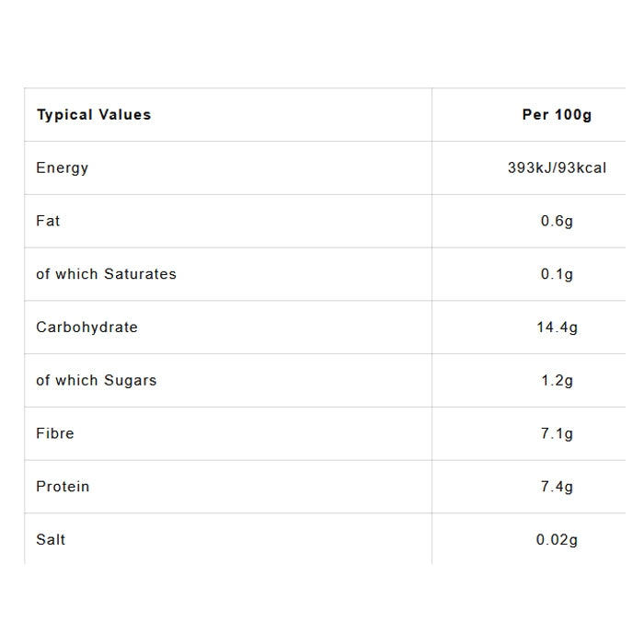Click the 7.4g protein value
Viewport: 644px width, 644px height.
pos(557,487)
